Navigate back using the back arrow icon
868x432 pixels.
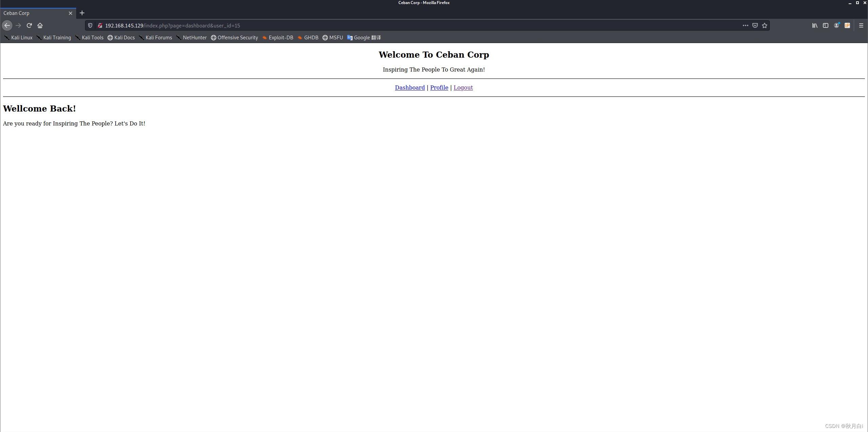coord(7,25)
